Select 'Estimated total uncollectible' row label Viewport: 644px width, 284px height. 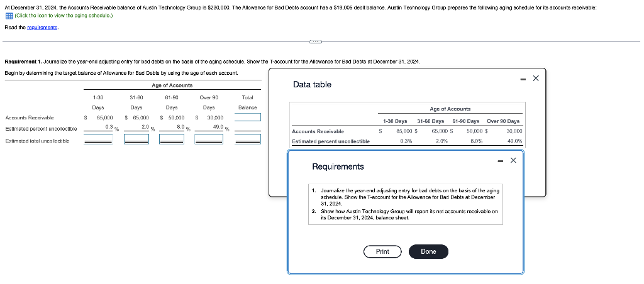click(37, 141)
